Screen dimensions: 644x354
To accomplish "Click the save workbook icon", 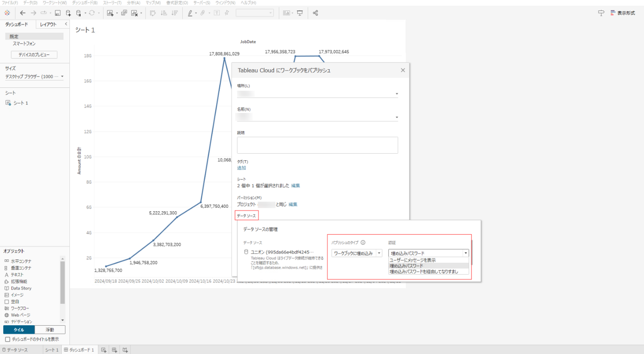I will 58,13.
